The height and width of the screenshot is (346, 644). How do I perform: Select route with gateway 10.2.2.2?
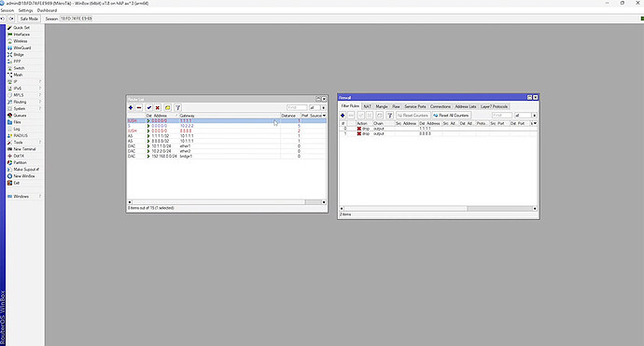[227, 126]
